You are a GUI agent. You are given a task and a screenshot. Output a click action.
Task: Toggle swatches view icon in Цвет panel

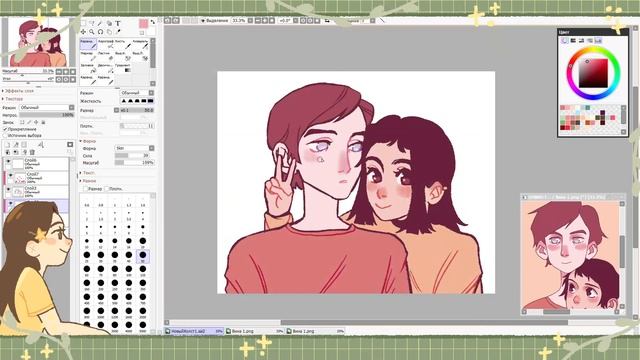pyautogui.click(x=598, y=40)
